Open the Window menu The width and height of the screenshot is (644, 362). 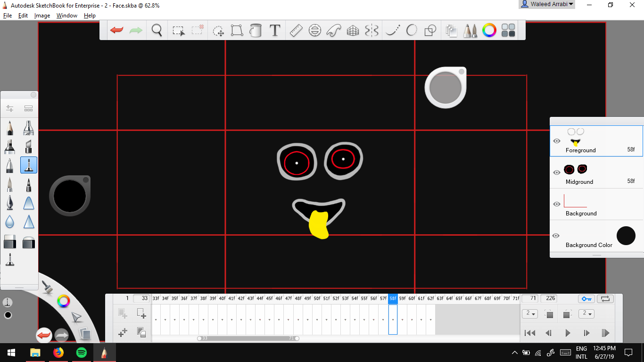66,15
